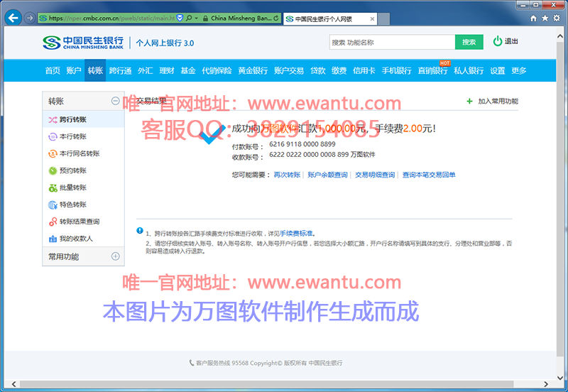Click the 再次转账 link
This screenshot has width=568, height=392.
[x=287, y=175]
